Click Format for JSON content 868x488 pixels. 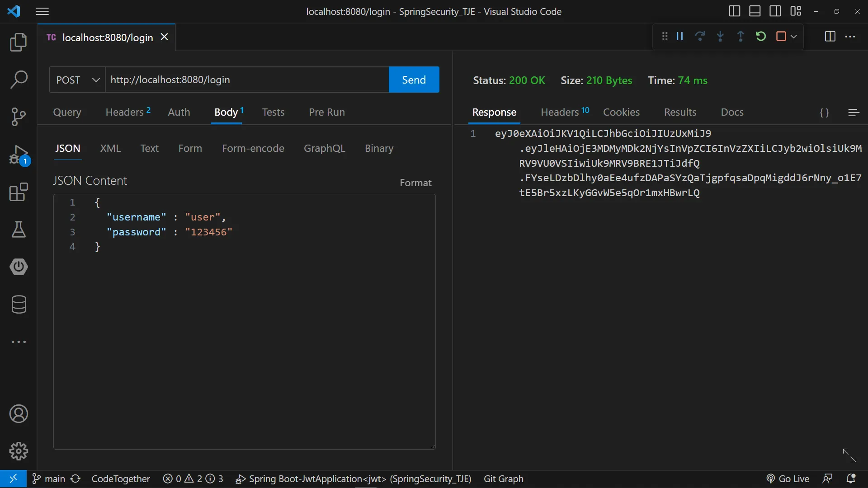click(x=415, y=183)
